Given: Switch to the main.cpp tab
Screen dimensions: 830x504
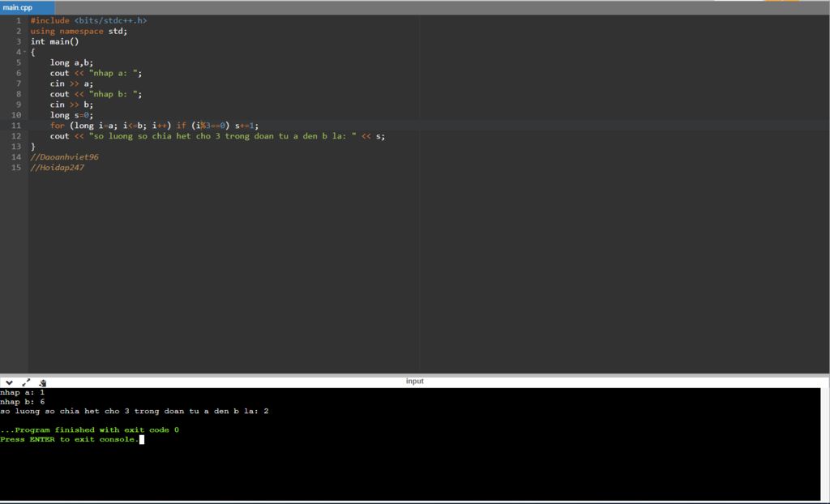Looking at the screenshot, I should coord(27,7).
